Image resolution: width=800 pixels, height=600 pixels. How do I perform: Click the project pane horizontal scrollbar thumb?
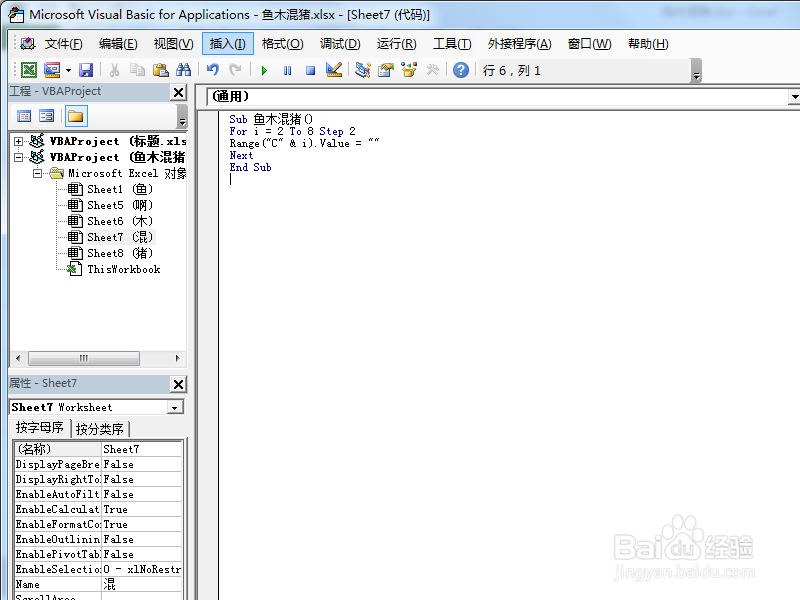pyautogui.click(x=84, y=358)
